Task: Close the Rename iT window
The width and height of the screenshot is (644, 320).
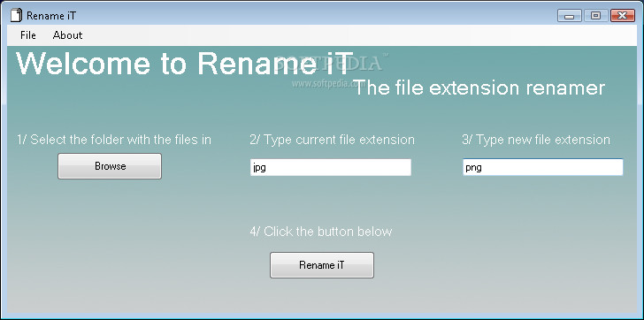Action: pyautogui.click(x=622, y=16)
